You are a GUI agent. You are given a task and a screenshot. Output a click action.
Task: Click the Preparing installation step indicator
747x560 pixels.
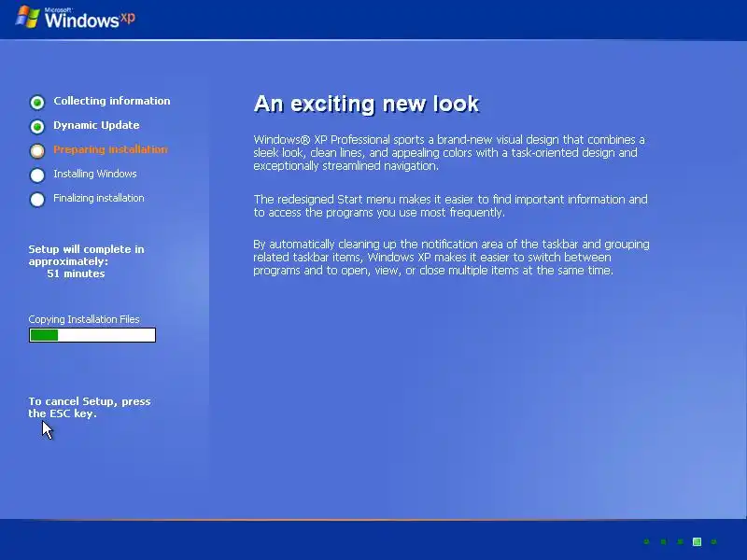37,150
